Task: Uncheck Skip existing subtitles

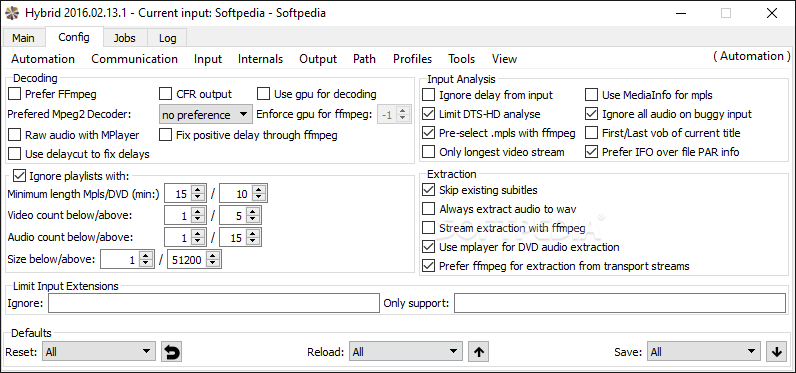Action: point(429,190)
